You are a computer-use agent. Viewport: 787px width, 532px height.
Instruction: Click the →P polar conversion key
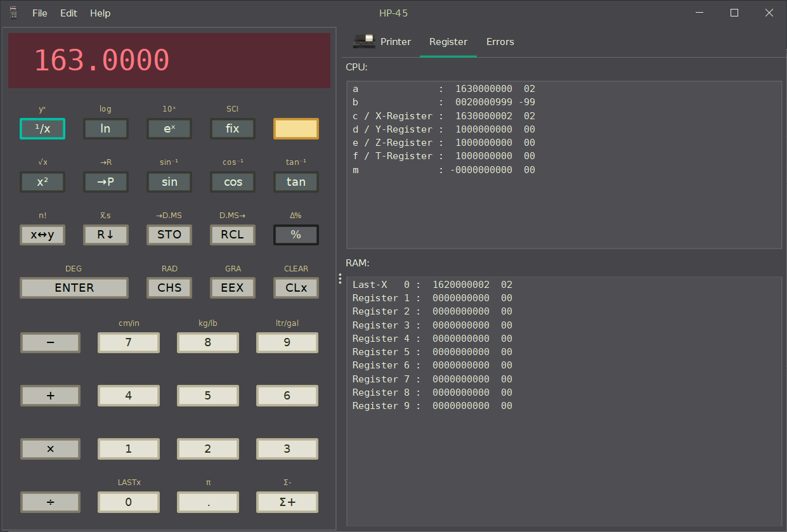(106, 182)
